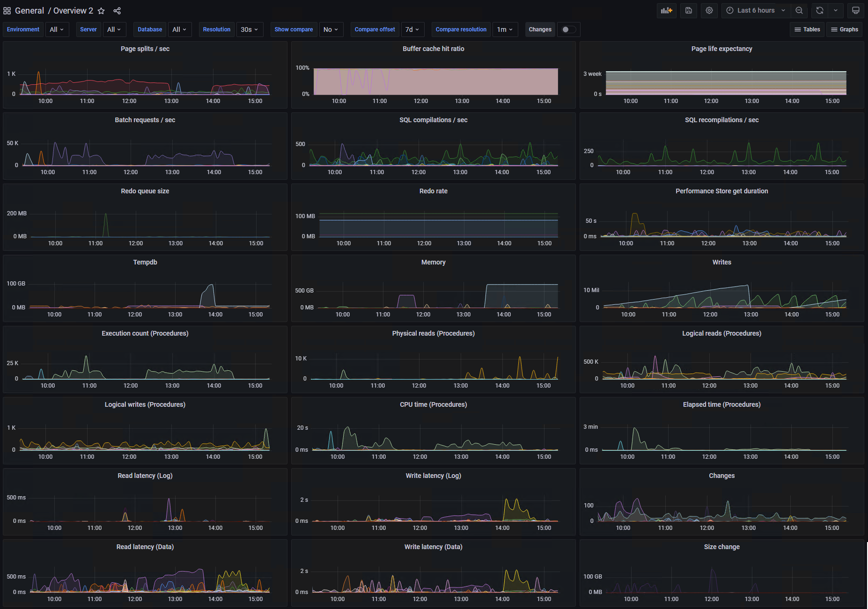Open the Add panel icon
868x609 pixels.
tap(667, 10)
